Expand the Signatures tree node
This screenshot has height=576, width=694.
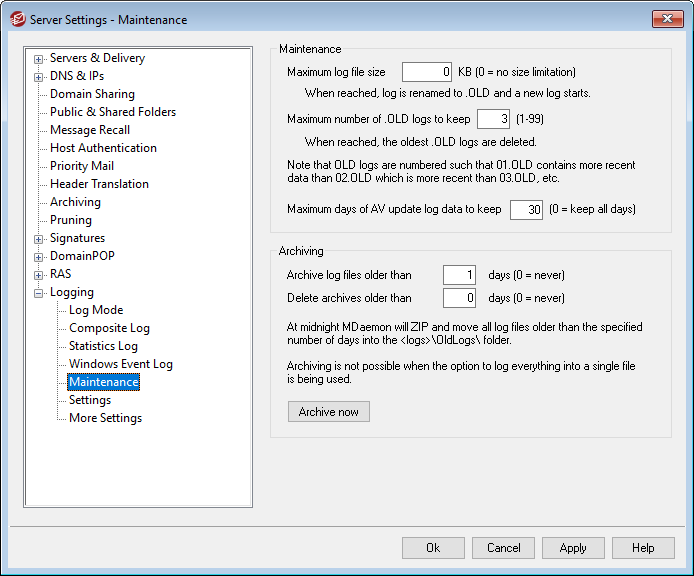[39, 238]
